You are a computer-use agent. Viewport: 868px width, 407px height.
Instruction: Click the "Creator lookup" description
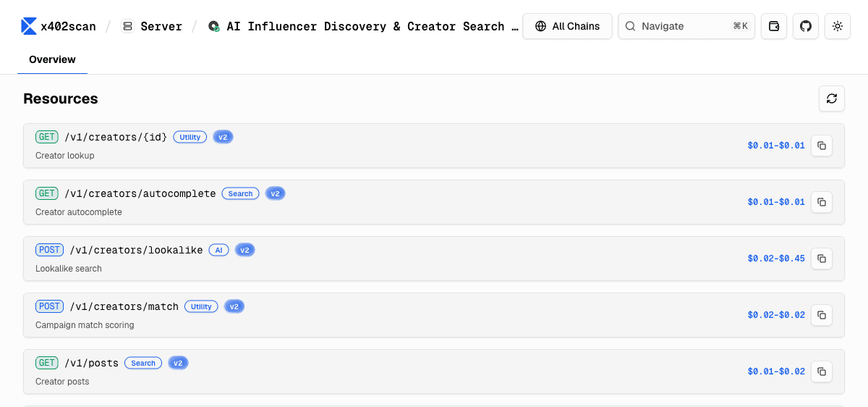pyautogui.click(x=65, y=156)
